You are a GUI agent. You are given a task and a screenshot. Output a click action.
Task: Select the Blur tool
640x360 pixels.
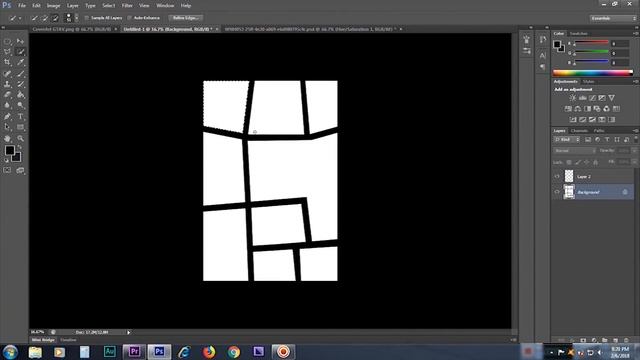[7, 105]
